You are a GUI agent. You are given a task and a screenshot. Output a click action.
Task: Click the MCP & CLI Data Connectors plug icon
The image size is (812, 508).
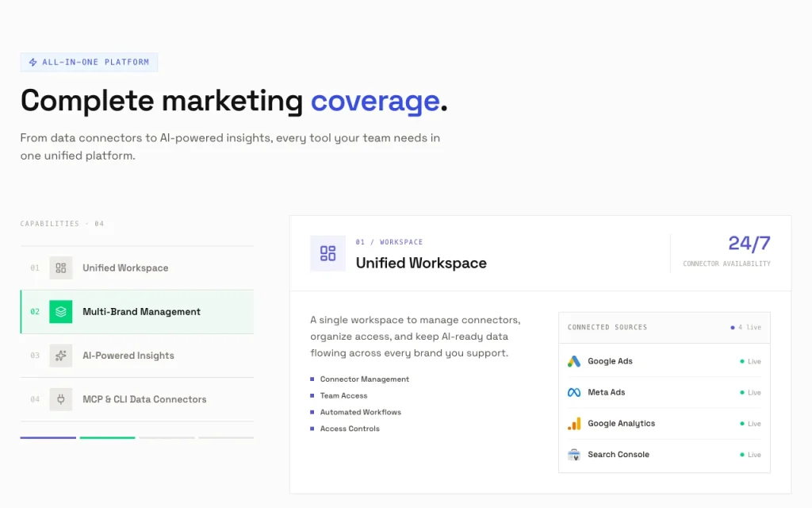(60, 399)
